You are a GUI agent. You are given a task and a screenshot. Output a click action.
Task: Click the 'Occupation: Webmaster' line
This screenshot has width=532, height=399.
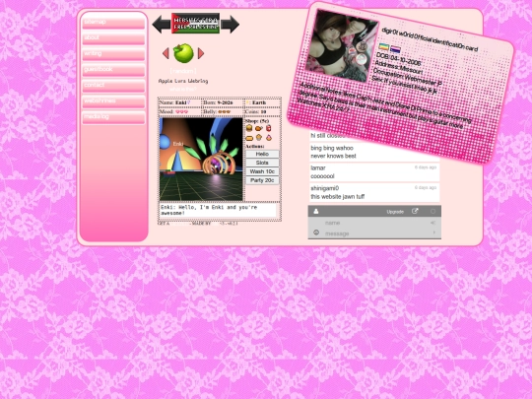click(x=407, y=78)
